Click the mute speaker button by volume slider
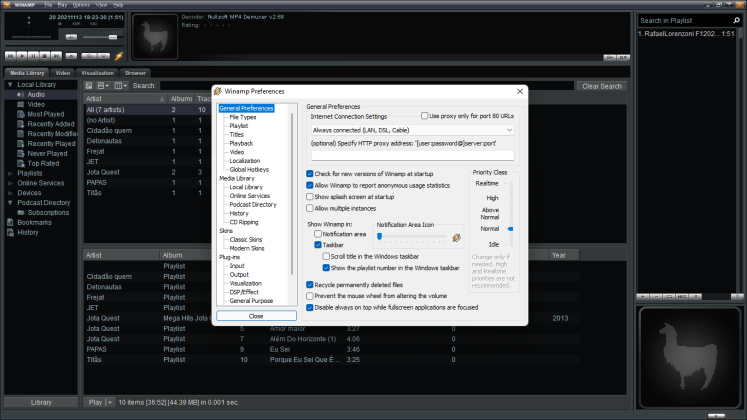The width and height of the screenshot is (747, 420). click(71, 37)
